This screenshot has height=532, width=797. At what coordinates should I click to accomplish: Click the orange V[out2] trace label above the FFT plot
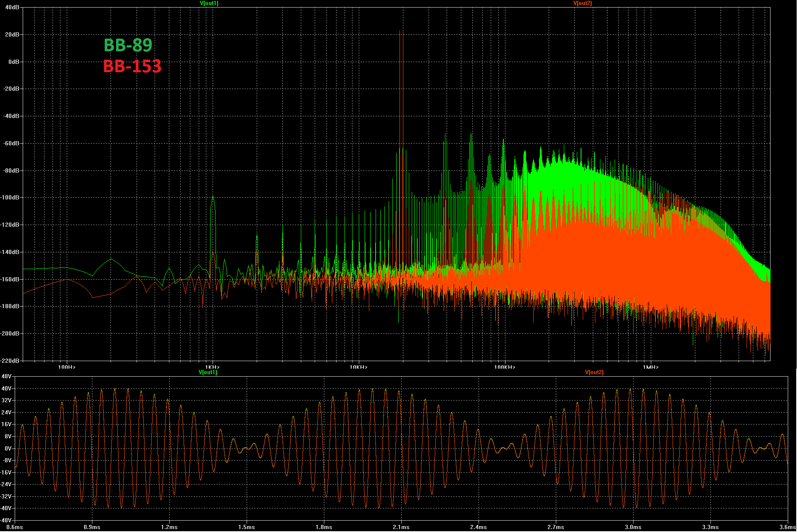582,3
